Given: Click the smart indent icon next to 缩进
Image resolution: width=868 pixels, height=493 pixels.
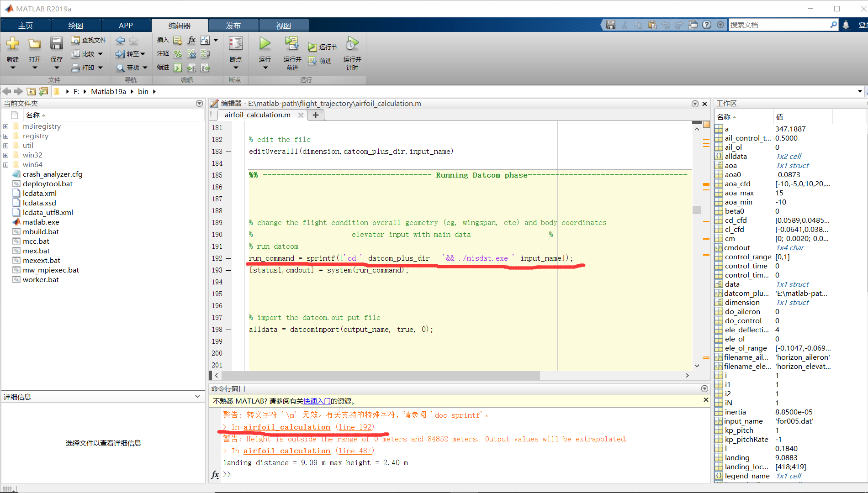Looking at the screenshot, I should tap(178, 68).
